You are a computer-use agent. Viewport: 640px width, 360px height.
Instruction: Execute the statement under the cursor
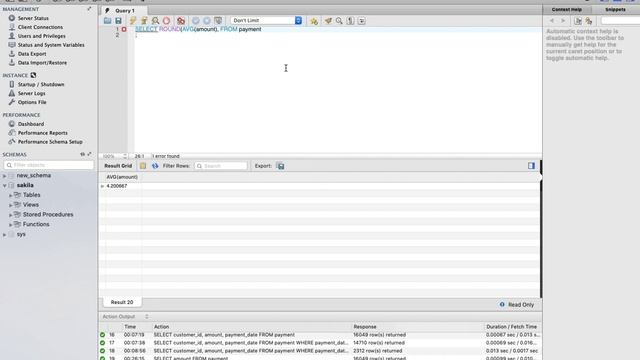tap(144, 20)
